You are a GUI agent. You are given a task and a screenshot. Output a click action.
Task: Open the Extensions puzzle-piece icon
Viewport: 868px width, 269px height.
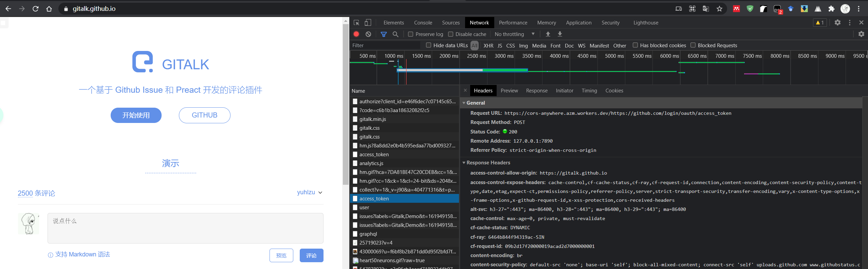click(x=831, y=9)
